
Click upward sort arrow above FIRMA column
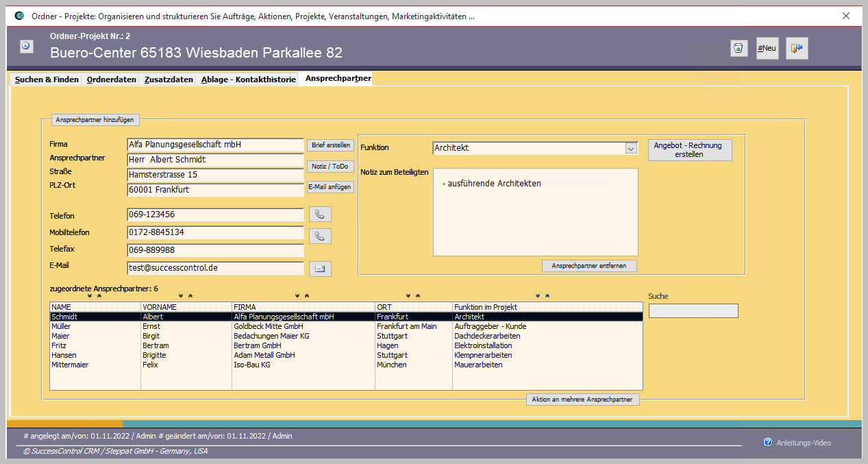click(x=307, y=296)
